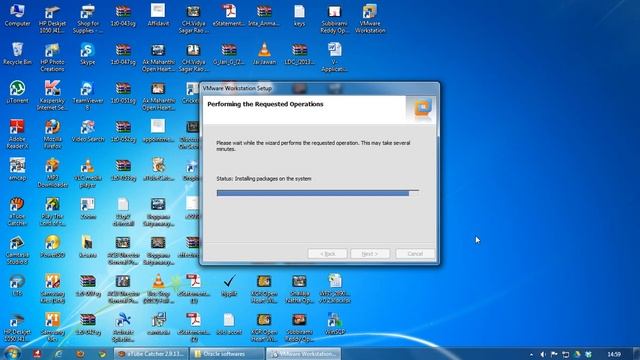Switch to aTube Catcher taskbar window

[151, 353]
